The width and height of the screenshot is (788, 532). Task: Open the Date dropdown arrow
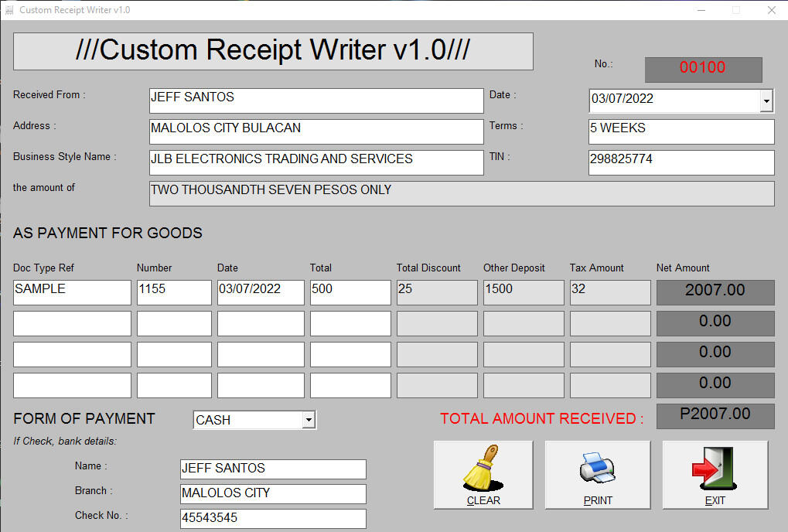(766, 101)
